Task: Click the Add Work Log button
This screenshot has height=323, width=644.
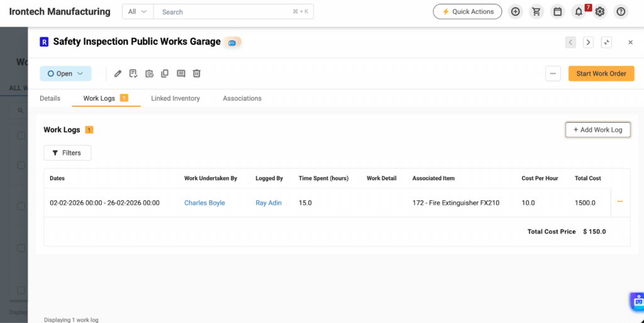Action: click(x=597, y=130)
